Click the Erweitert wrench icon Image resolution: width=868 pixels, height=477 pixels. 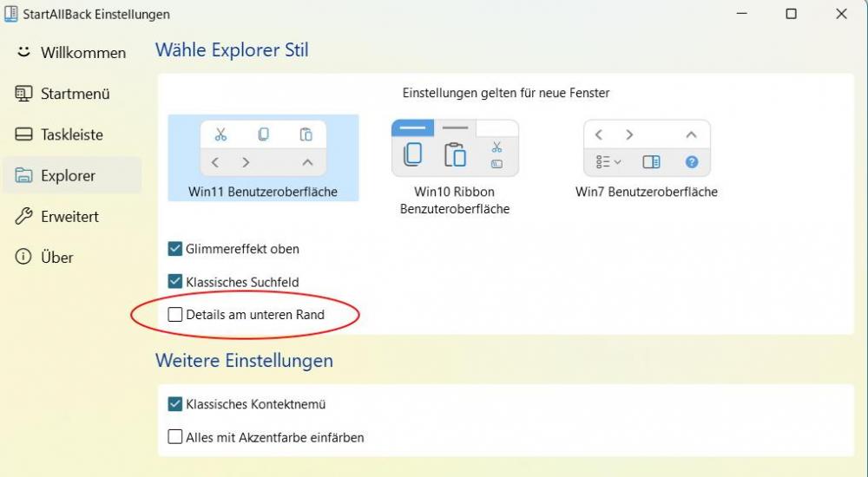[23, 217]
